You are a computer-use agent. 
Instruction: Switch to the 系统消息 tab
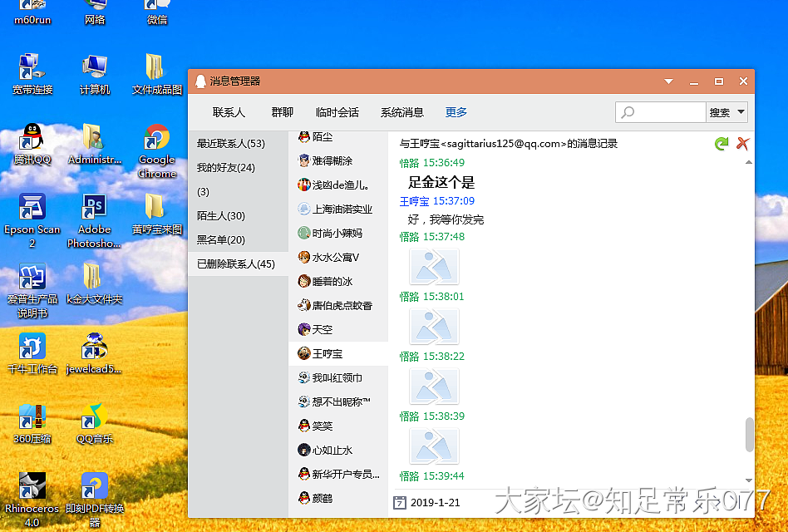pyautogui.click(x=402, y=112)
